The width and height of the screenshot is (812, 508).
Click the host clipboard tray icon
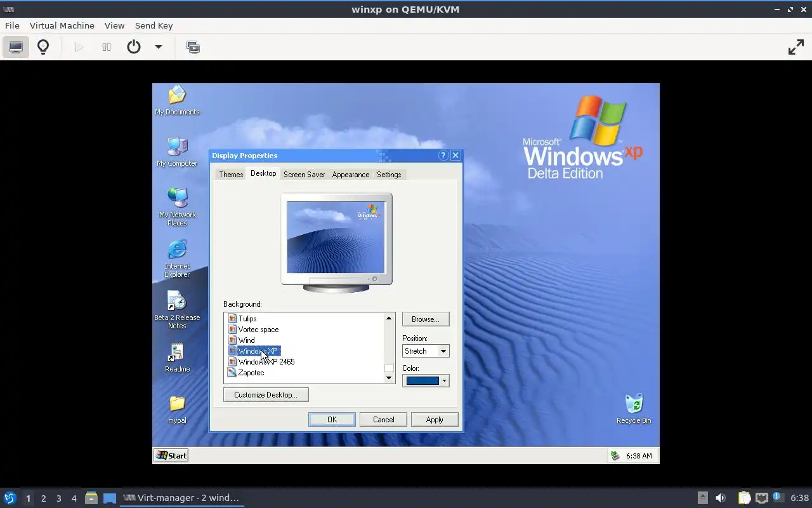[x=744, y=498]
